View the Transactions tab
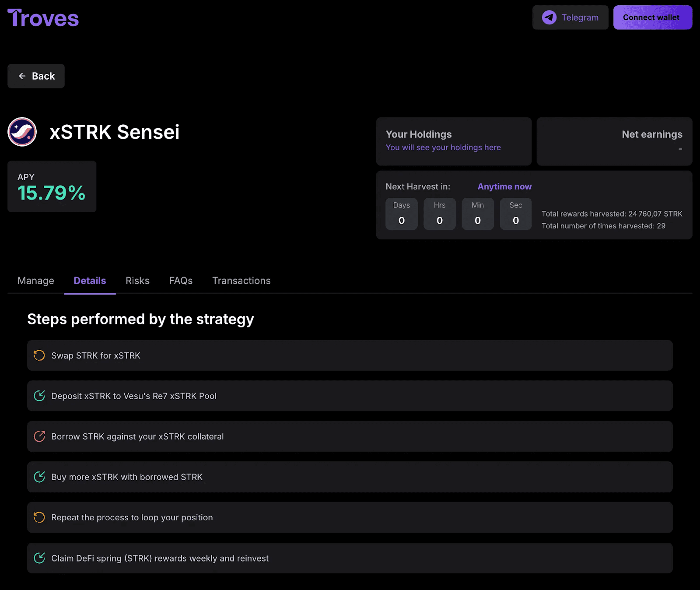The height and width of the screenshot is (590, 700). point(241,281)
